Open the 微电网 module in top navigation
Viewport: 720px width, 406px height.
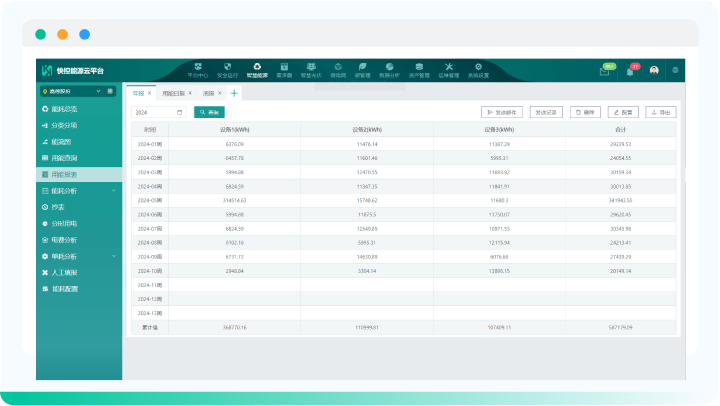click(338, 70)
